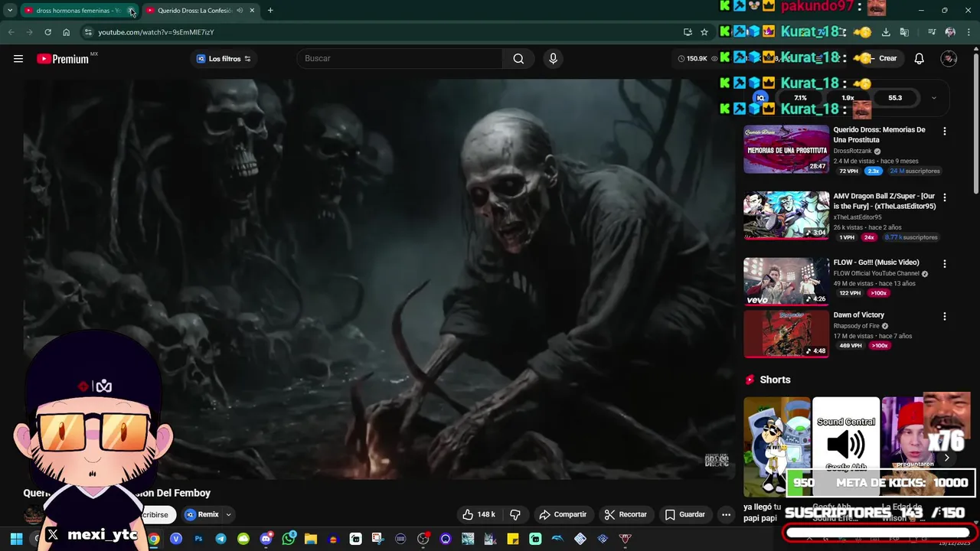Mute audio on Querido Dross tab
980x551 pixels.
(x=240, y=10)
